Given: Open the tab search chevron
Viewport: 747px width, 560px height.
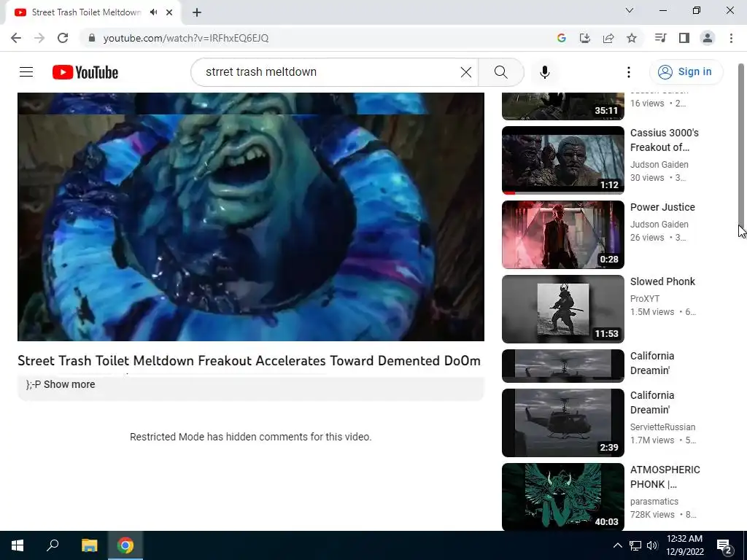Looking at the screenshot, I should coord(630,10).
